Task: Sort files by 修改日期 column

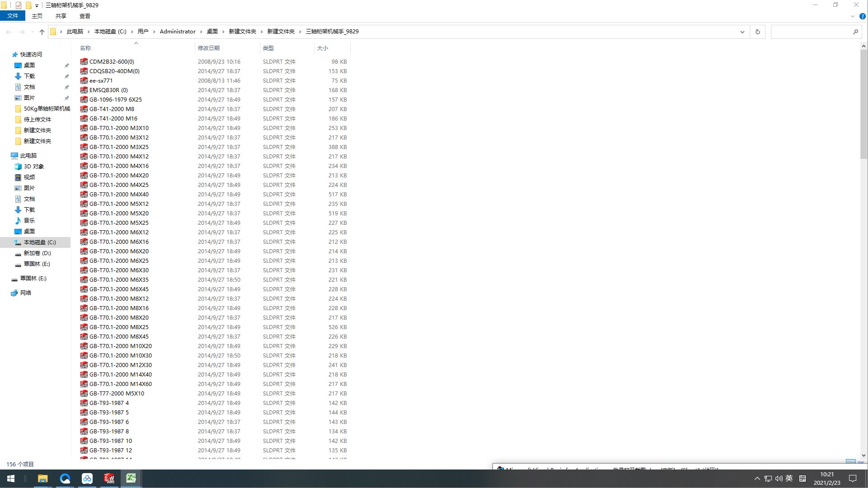Action: 209,48
